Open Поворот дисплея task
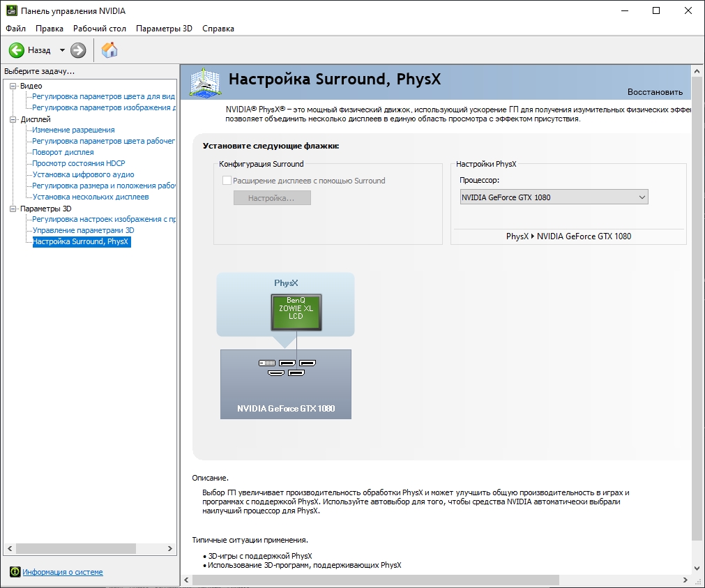Screen dimensions: 705x588 [x=63, y=153]
